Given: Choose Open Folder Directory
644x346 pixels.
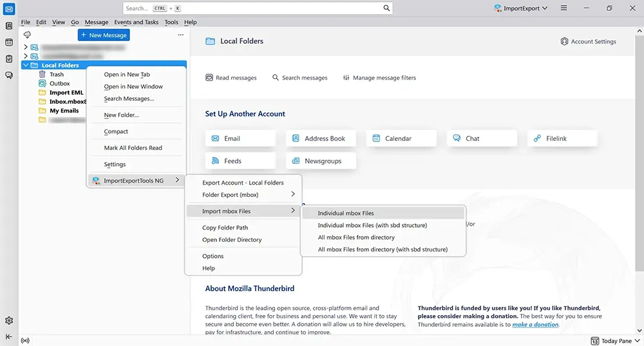Looking at the screenshot, I should pos(243,240).
